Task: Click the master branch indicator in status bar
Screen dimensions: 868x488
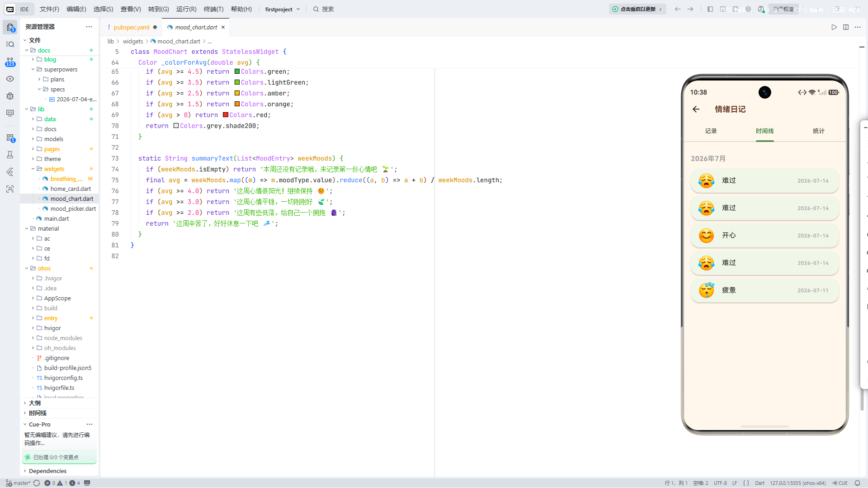Action: click(x=18, y=483)
